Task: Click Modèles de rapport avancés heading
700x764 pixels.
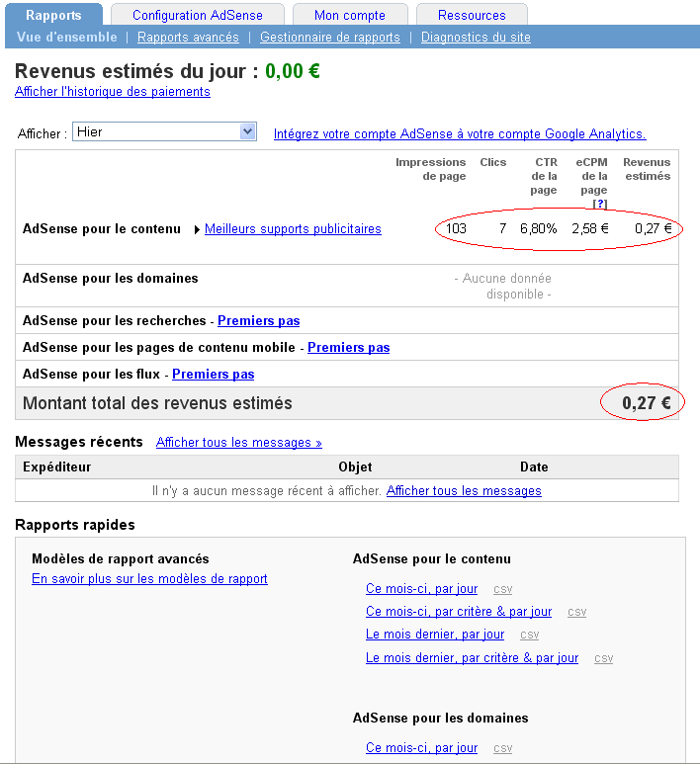Action: [121, 558]
